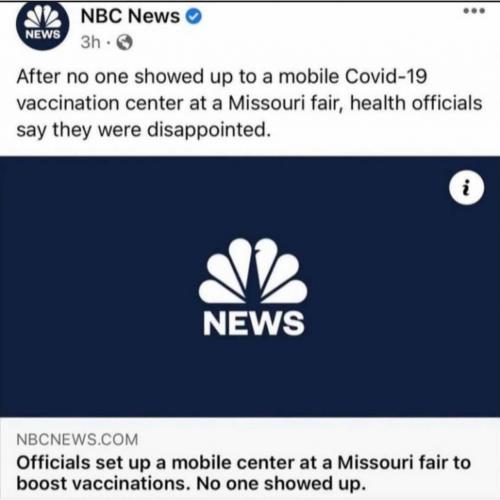Image resolution: width=500 pixels, height=500 pixels.
Task: Click the gray link card footer area
Action: (x=250, y=458)
